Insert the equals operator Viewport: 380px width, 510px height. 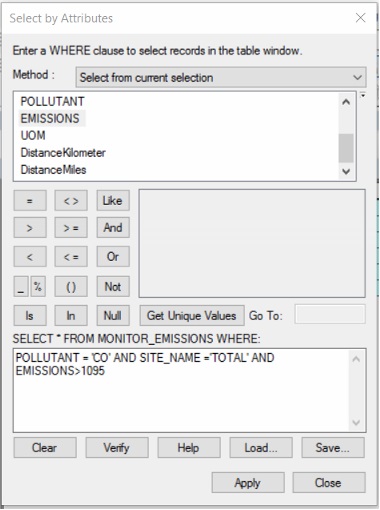(30, 201)
